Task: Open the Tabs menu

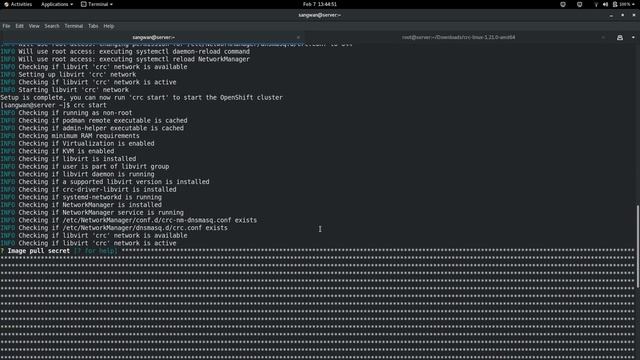Action: (93, 26)
